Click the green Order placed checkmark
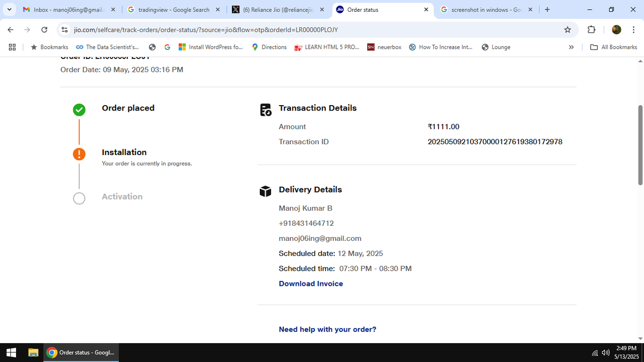The height and width of the screenshot is (362, 644). [79, 110]
